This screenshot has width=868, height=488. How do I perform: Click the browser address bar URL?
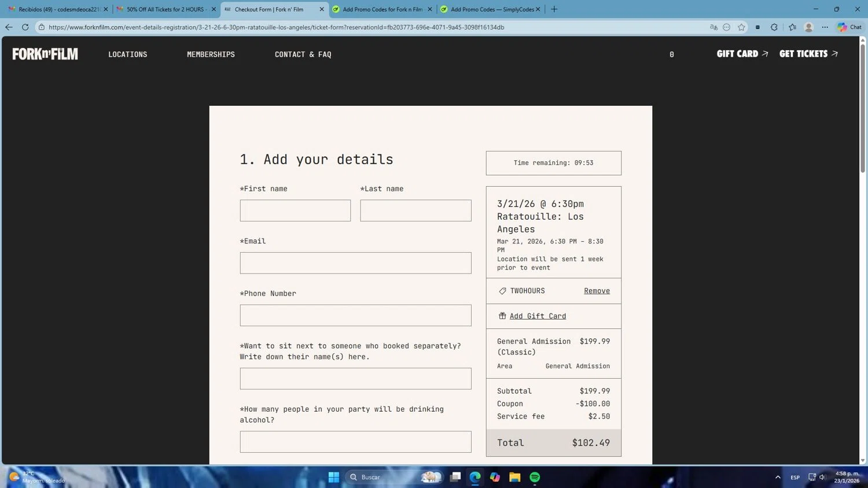coord(276,27)
